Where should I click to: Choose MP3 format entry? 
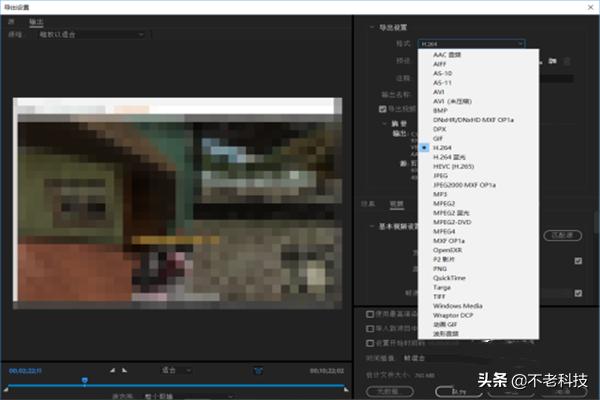point(440,194)
